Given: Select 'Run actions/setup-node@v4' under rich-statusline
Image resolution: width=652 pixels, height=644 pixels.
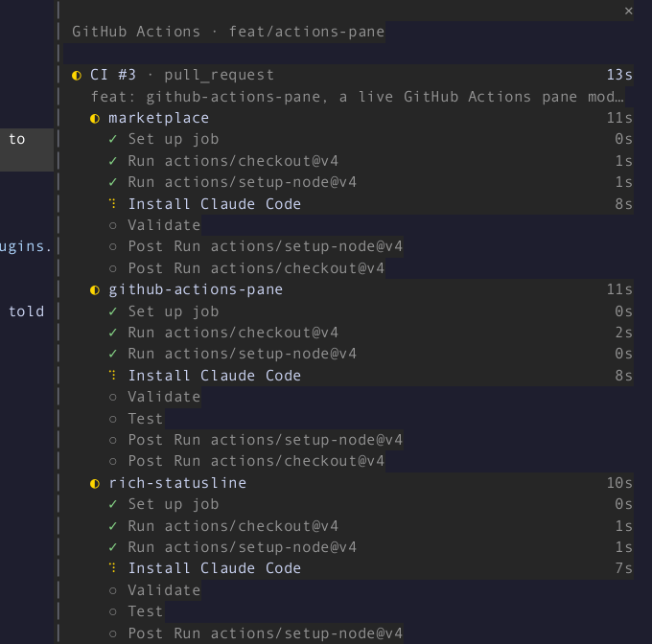Looking at the screenshot, I should (242, 547).
